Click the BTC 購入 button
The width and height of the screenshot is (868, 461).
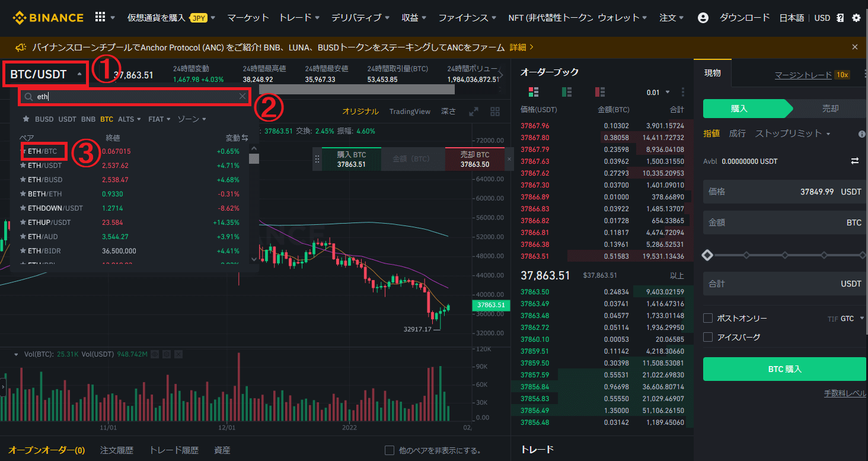(784, 369)
